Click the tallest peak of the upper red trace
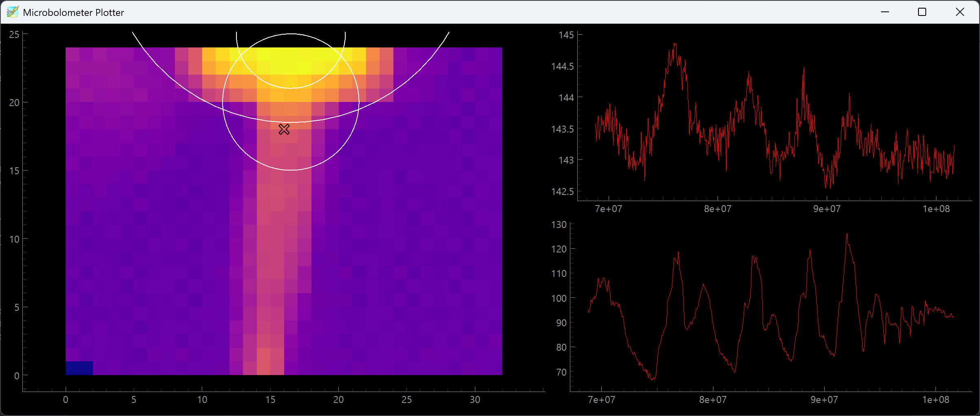 (675, 44)
